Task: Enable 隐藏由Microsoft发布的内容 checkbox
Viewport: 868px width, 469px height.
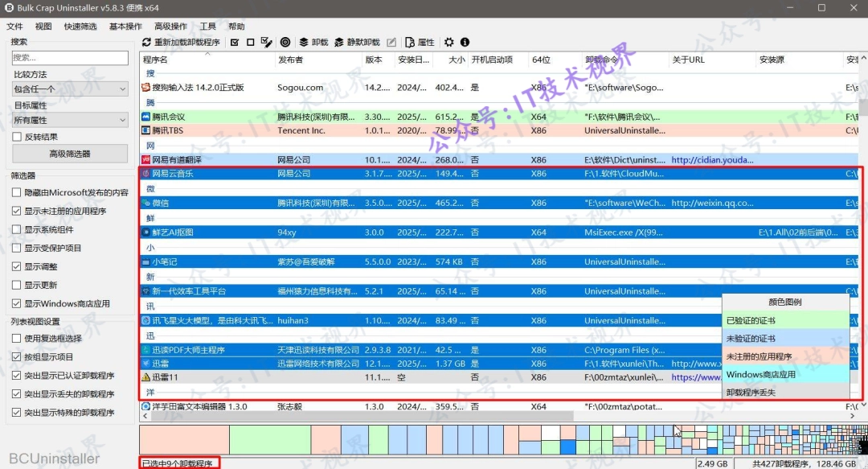Action: (x=17, y=192)
